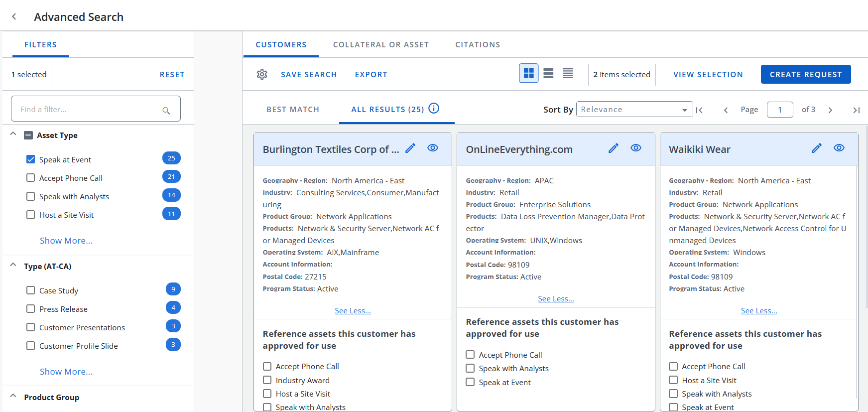Image resolution: width=868 pixels, height=412 pixels.
Task: Collapse the Asset Type filter section
Action: (13, 134)
